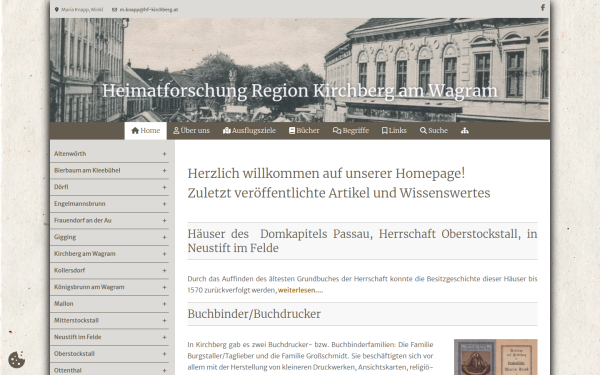600x375 pixels.
Task: Expand the Oberstockstall plus sign
Action: click(x=164, y=354)
